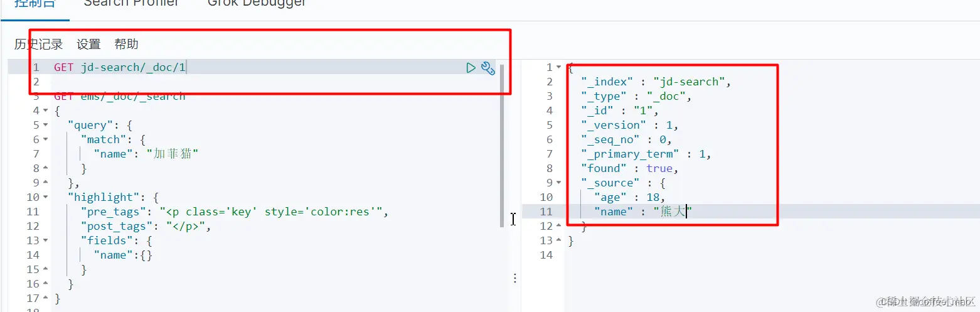This screenshot has width=980, height=312.
Task: Open the 帮助 help menu
Action: click(x=126, y=44)
